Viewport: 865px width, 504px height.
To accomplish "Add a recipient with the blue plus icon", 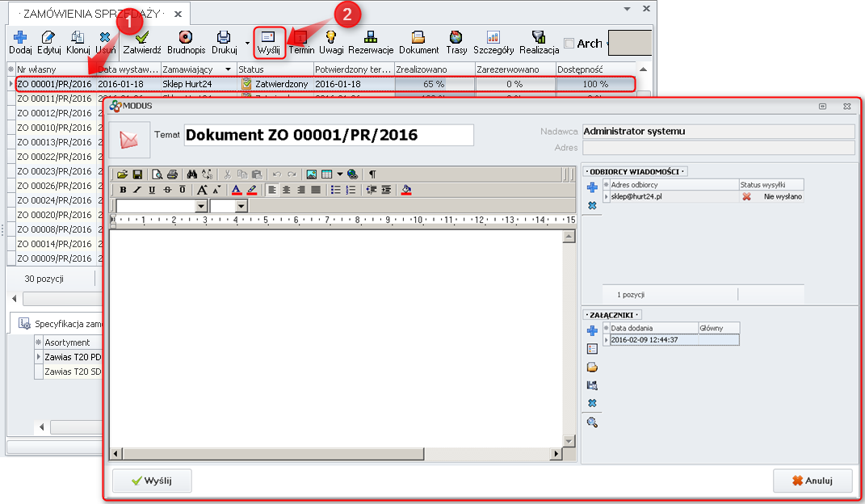I will click(592, 187).
